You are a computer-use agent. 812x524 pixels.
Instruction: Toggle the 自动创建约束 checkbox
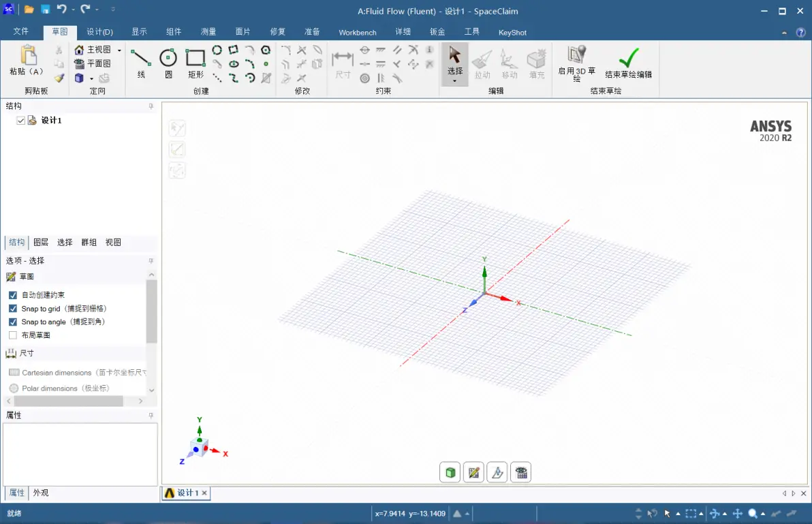click(13, 295)
